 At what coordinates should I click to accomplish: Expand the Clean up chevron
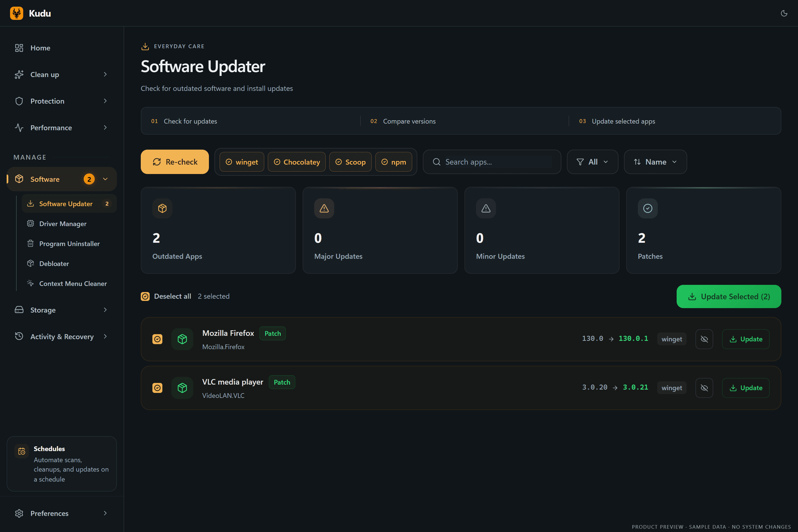(x=105, y=74)
